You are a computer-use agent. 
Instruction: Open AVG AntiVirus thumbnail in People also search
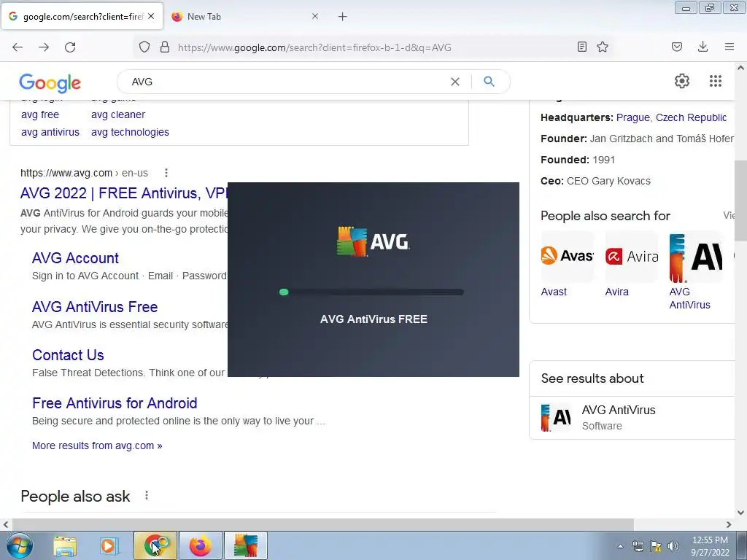tap(695, 257)
